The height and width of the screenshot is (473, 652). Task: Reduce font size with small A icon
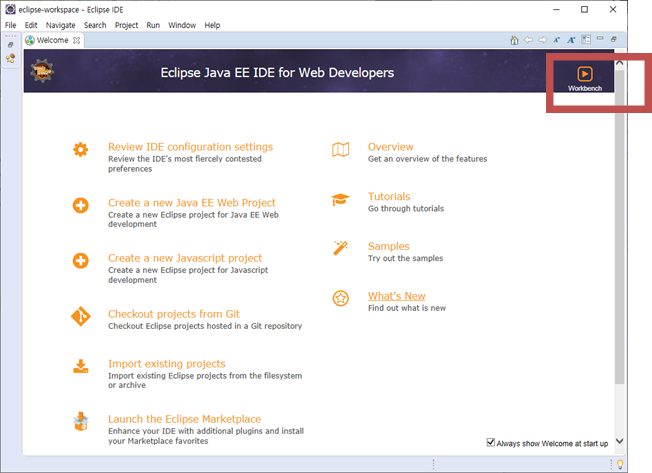pos(556,40)
